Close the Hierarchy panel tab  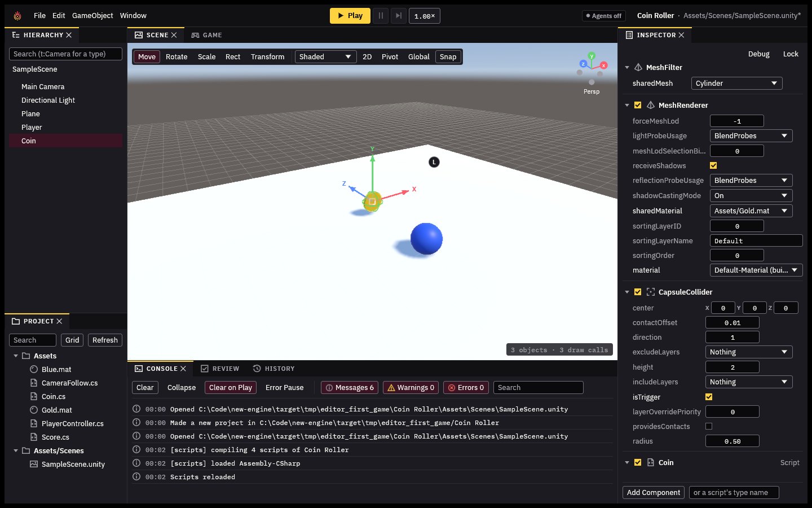tap(69, 35)
